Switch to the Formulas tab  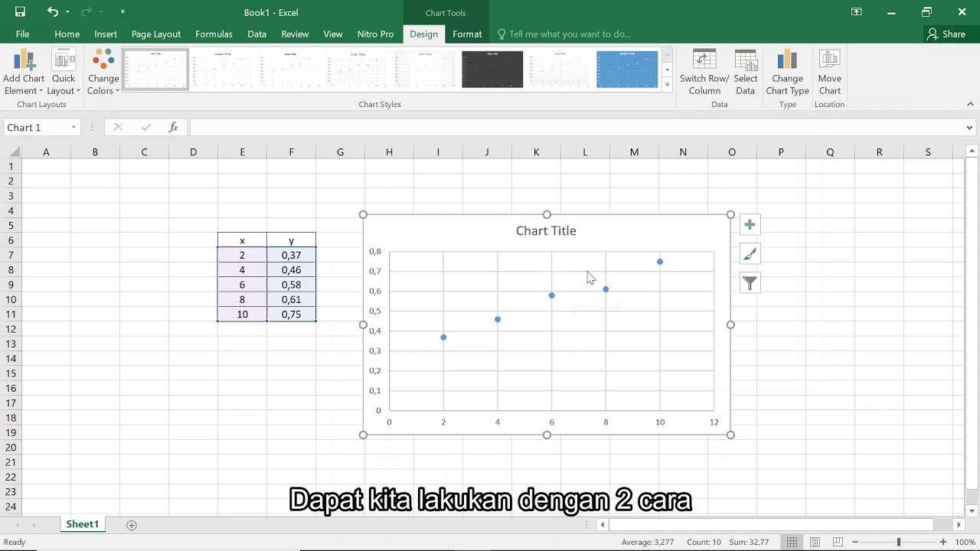(x=214, y=34)
